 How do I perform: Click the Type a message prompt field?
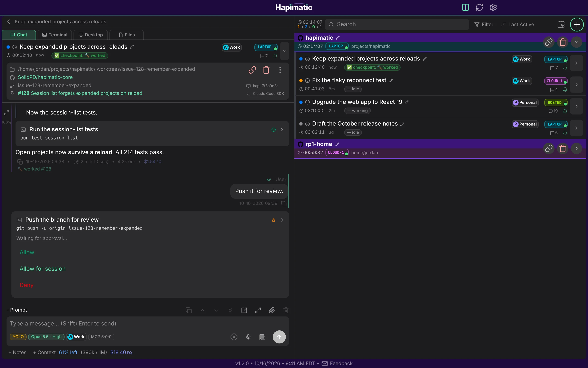coord(148,323)
